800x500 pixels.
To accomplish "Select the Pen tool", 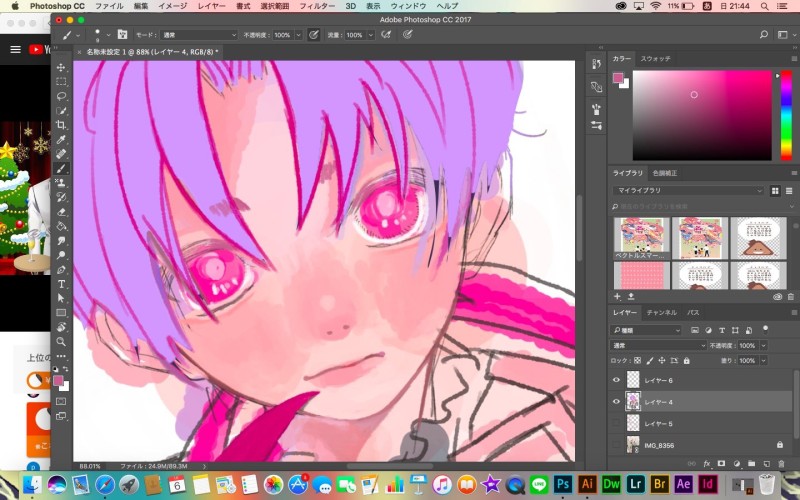I will click(x=61, y=269).
